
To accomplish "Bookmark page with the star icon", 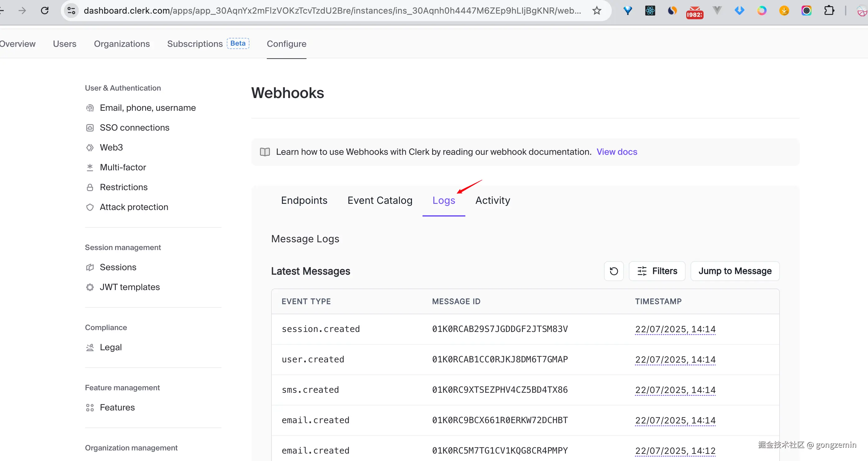I will pos(597,11).
